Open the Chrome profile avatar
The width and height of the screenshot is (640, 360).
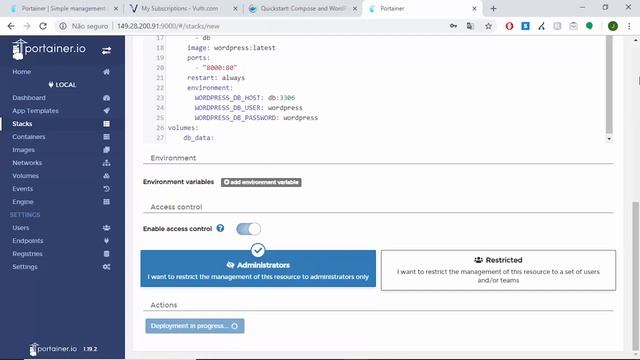click(x=613, y=26)
